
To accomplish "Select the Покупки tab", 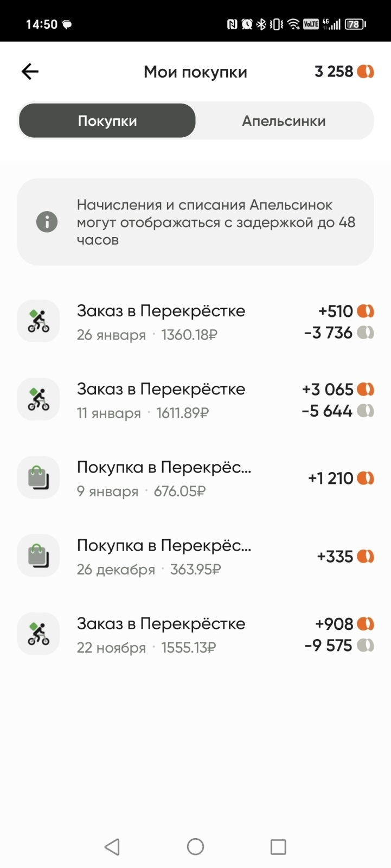I will (107, 120).
